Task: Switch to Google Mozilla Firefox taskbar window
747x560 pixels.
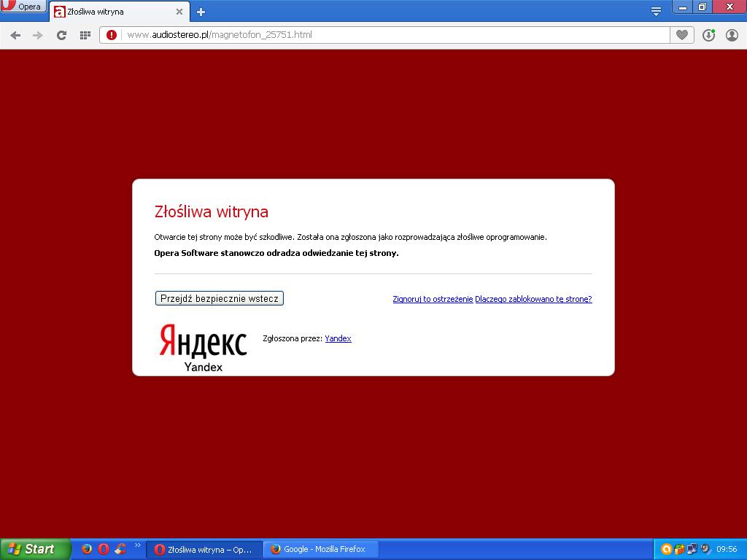Action: pyautogui.click(x=321, y=550)
